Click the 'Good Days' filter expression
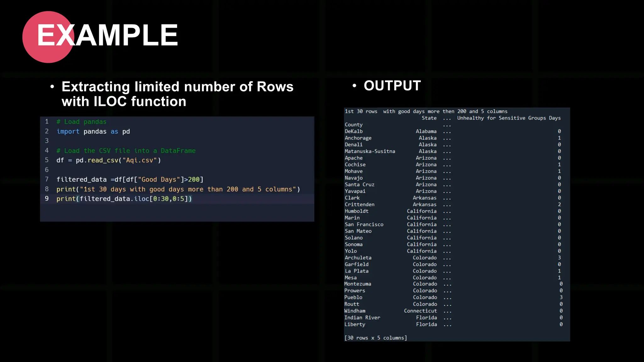The width and height of the screenshot is (644, 362). tap(158, 179)
